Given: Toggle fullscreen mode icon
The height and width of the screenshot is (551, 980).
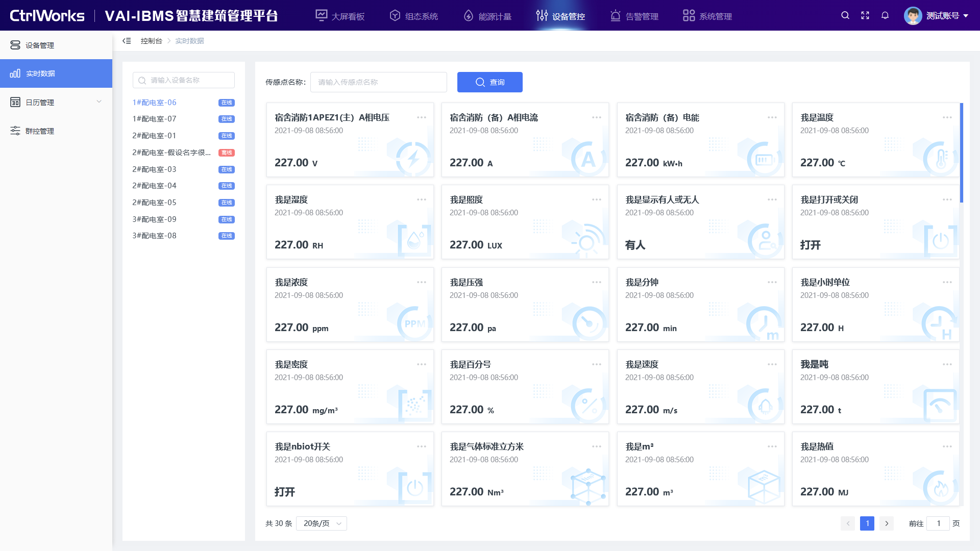Looking at the screenshot, I should coord(865,15).
